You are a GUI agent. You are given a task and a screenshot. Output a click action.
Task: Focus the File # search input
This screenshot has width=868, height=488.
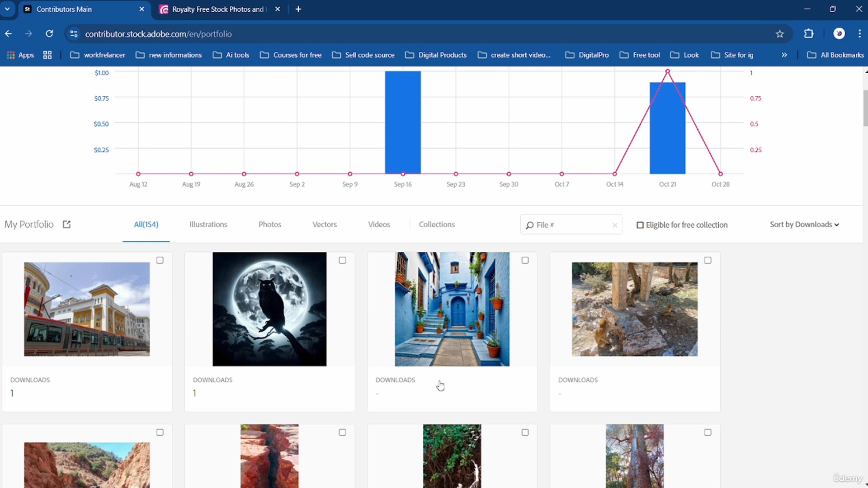[572, 225]
